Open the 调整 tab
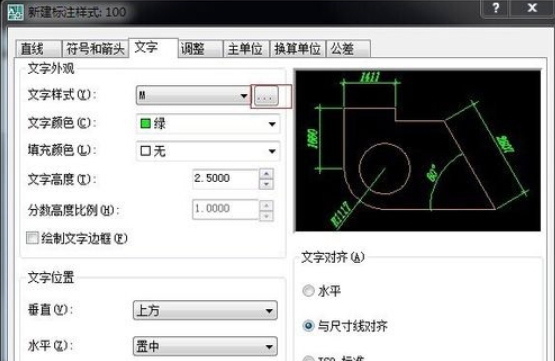 (x=200, y=49)
